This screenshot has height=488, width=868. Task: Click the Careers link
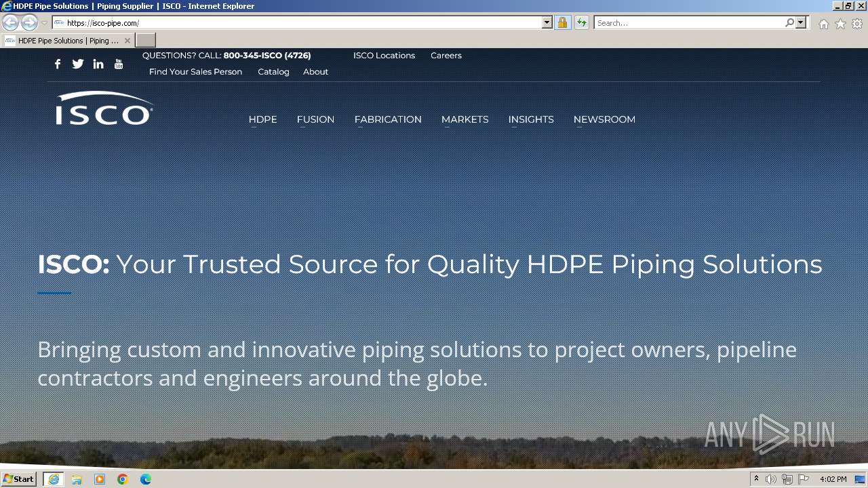pyautogui.click(x=446, y=56)
